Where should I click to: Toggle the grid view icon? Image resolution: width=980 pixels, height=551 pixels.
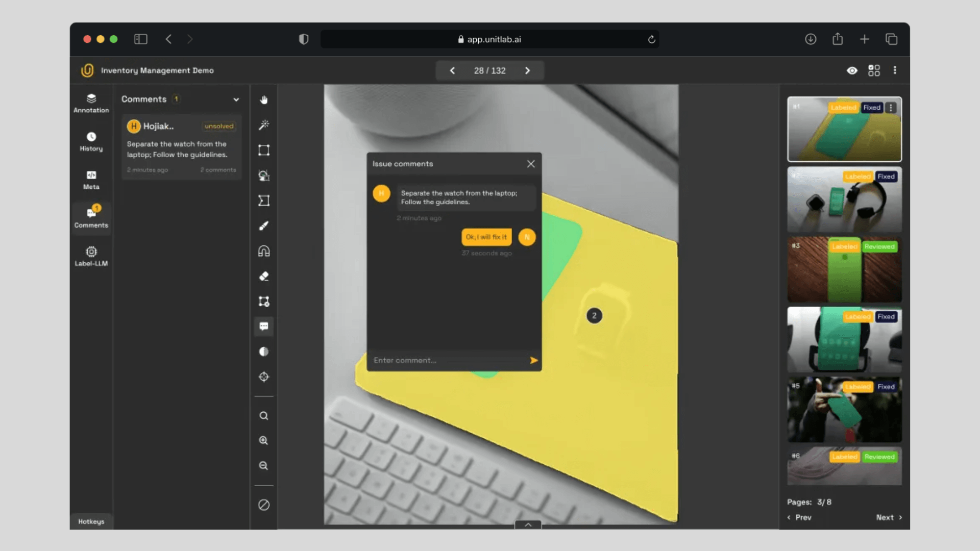coord(874,70)
